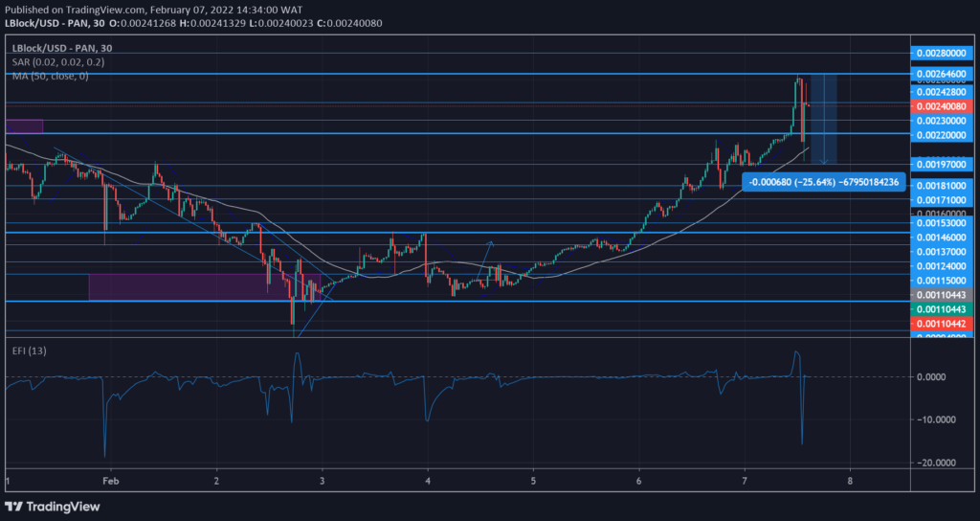The width and height of the screenshot is (980, 521).
Task: Click the -20.0000 value on EFI scale
Action: 936,463
